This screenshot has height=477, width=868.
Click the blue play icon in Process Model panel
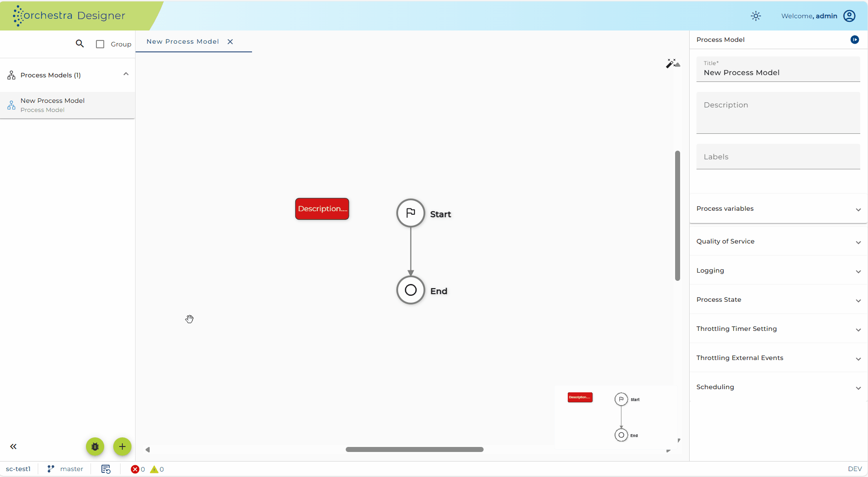pyautogui.click(x=855, y=40)
